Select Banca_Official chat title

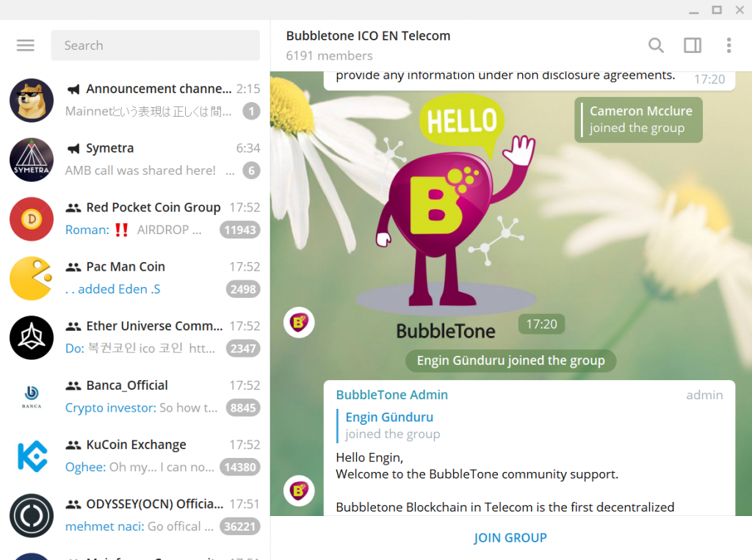(127, 385)
